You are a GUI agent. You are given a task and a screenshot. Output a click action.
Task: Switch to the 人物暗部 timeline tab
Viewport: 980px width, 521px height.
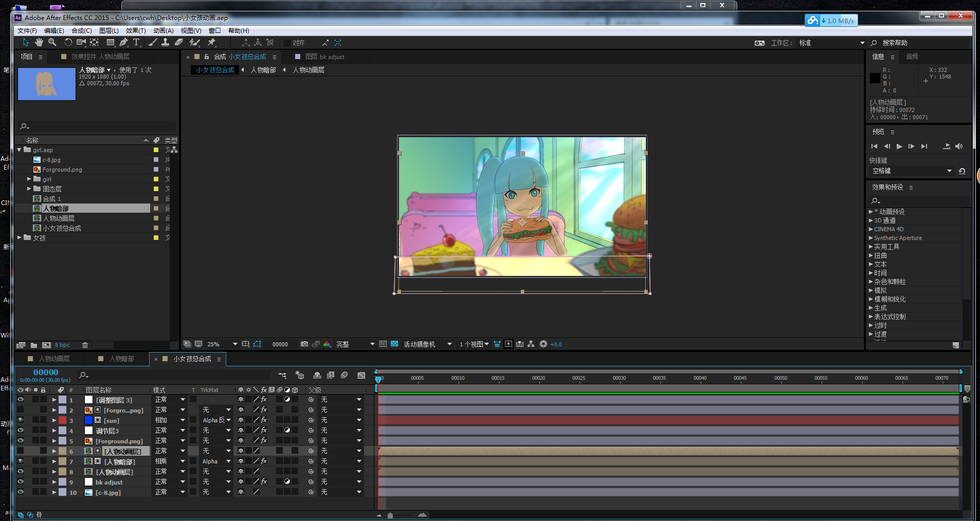click(x=121, y=359)
